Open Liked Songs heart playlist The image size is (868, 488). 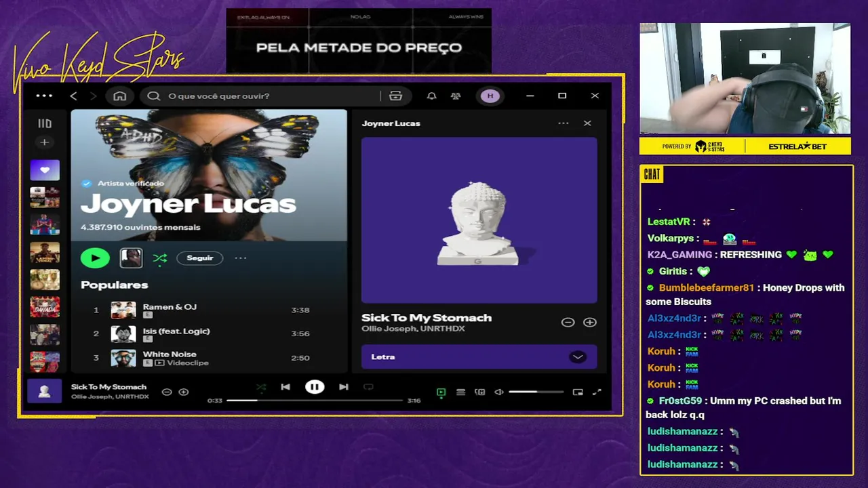click(45, 170)
